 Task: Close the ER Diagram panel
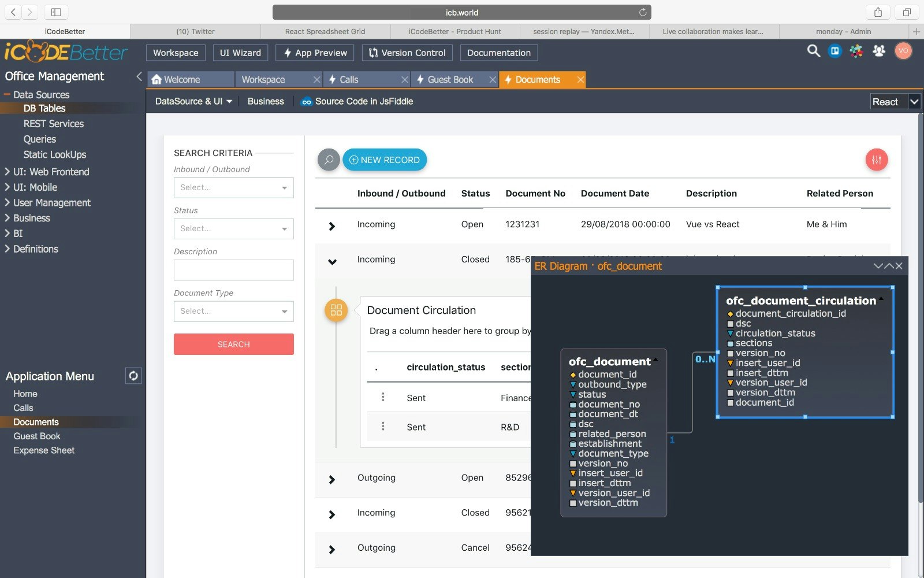pyautogui.click(x=899, y=266)
